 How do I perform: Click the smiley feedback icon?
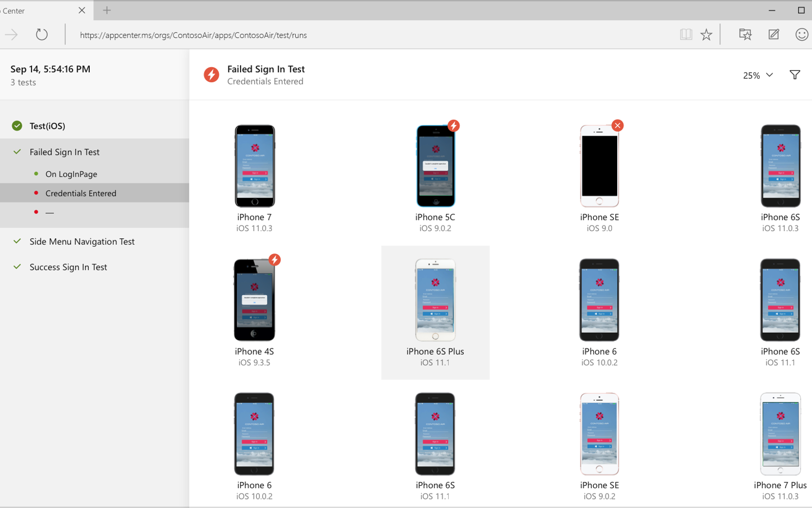[801, 35]
